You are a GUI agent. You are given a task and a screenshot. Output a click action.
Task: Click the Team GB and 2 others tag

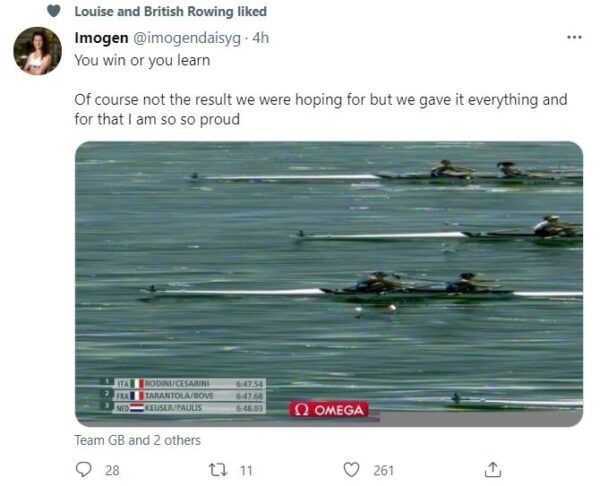point(137,440)
